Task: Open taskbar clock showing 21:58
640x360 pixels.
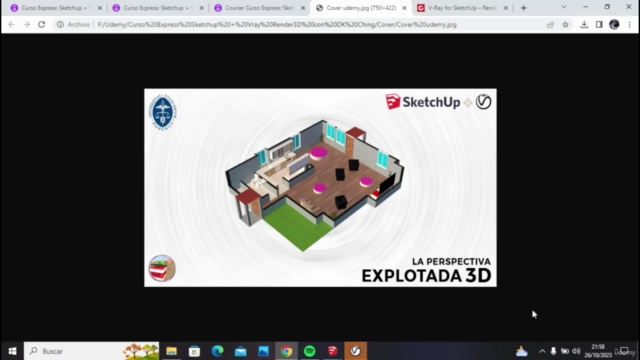Action: (x=598, y=351)
